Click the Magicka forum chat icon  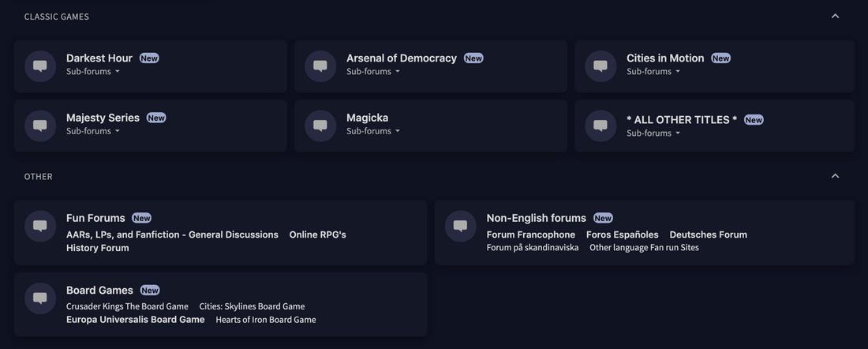click(320, 126)
